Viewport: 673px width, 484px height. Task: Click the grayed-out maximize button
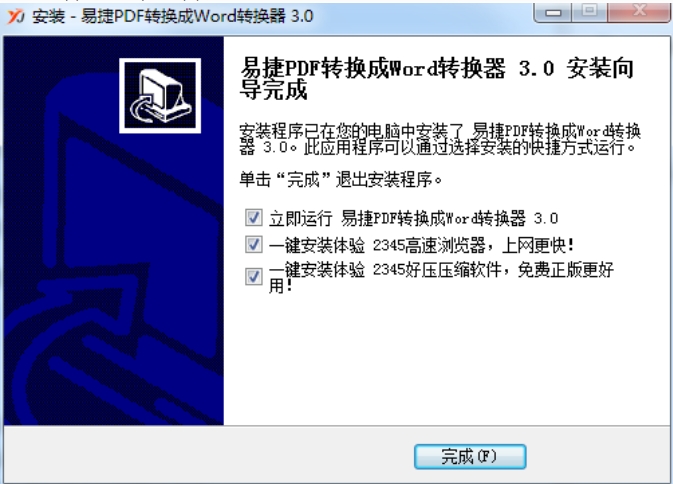tap(590, 12)
